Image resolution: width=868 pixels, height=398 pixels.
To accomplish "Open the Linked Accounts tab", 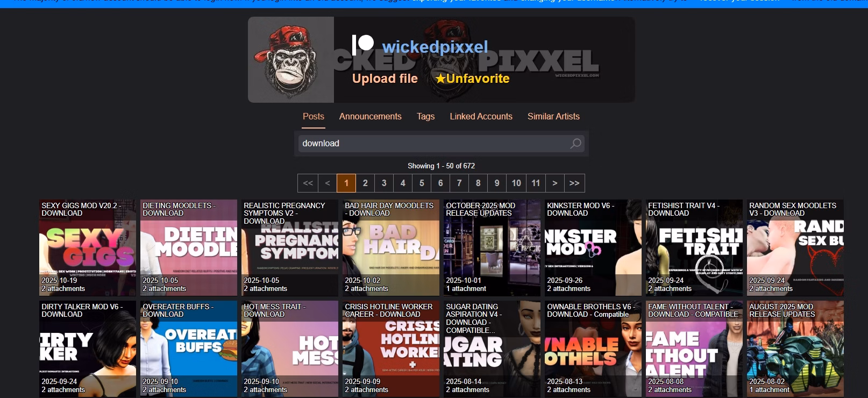I will point(481,116).
